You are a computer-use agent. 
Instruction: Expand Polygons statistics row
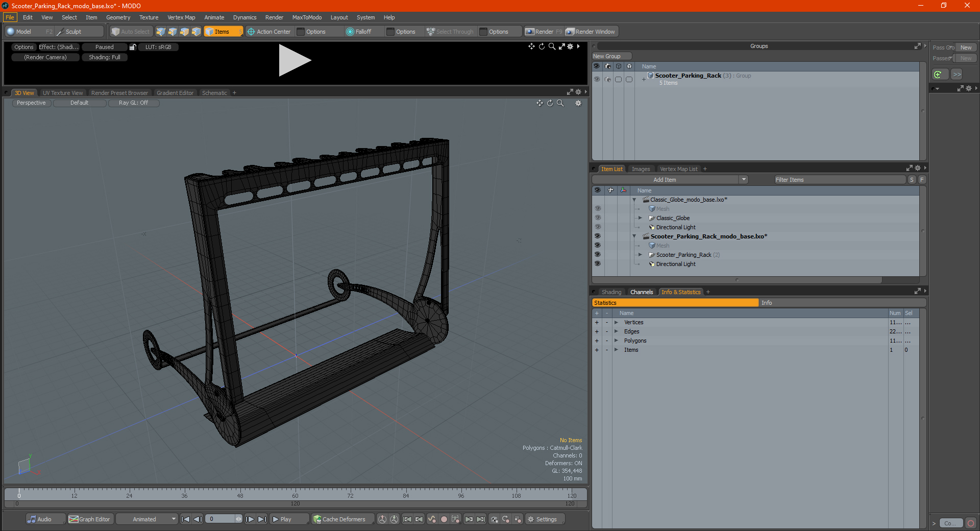tap(616, 341)
